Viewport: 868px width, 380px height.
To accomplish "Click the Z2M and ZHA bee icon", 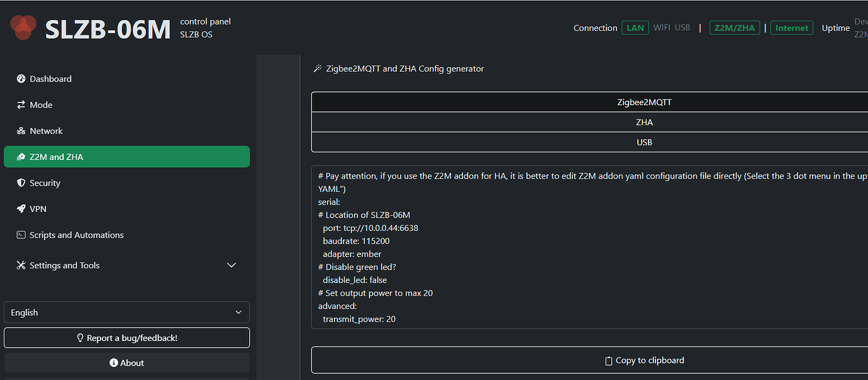I will click(19, 157).
